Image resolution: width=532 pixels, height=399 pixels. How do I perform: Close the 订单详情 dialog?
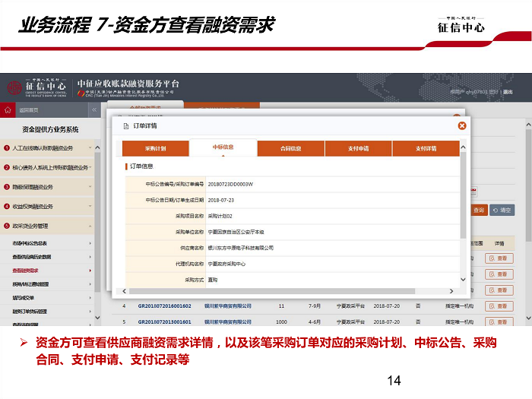point(462,125)
